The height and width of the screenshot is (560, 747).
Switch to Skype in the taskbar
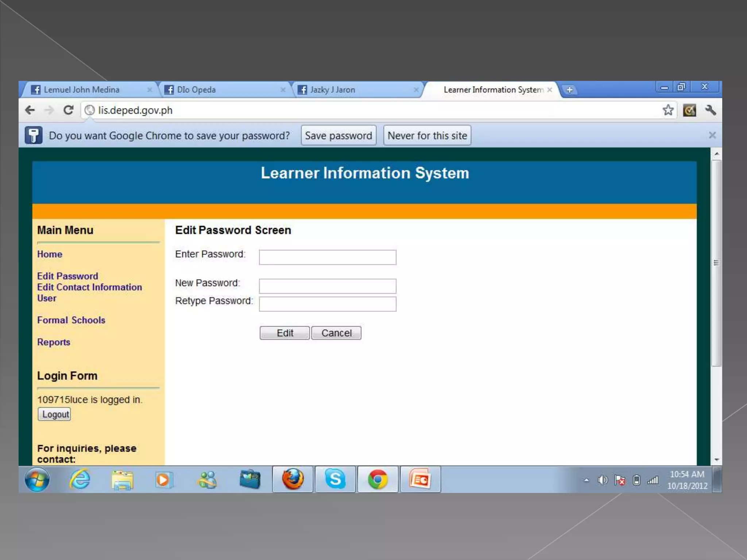(335, 479)
